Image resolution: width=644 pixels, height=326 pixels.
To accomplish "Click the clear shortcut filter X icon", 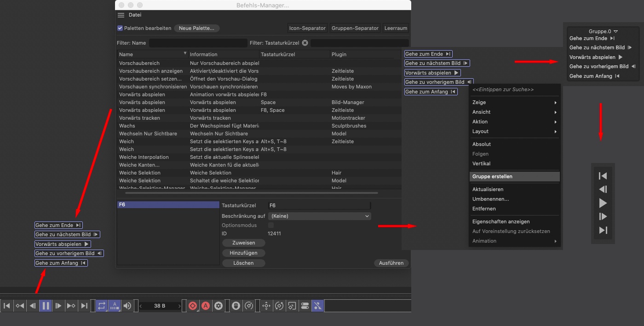I will point(305,43).
